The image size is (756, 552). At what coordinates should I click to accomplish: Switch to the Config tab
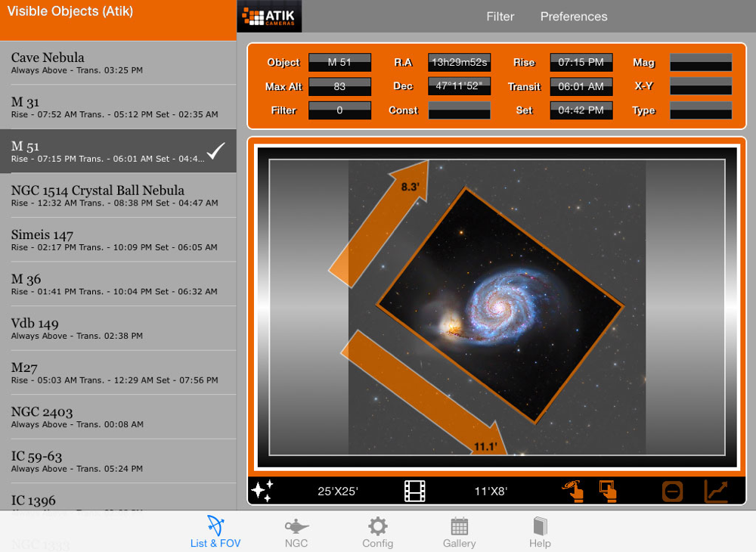(x=377, y=533)
